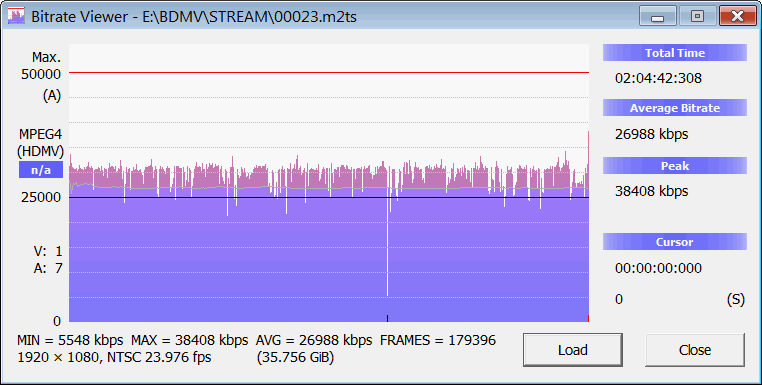
Task: Click the cursor time 00:00:00:000 readout
Action: pyautogui.click(x=658, y=268)
